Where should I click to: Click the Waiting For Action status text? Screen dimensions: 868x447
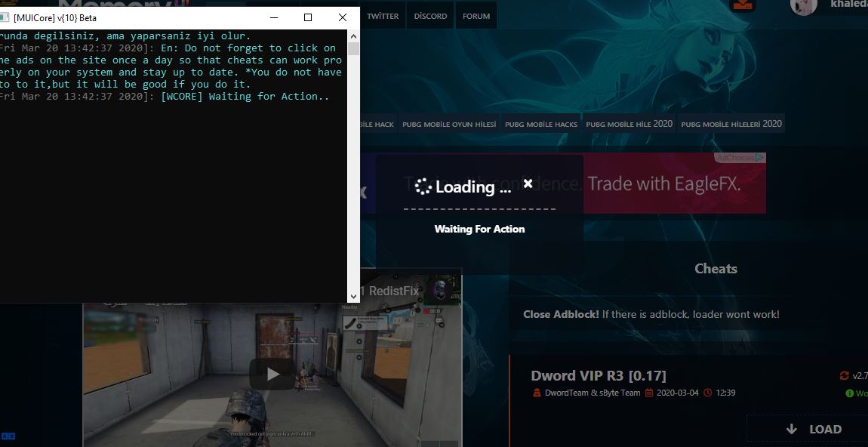479,229
